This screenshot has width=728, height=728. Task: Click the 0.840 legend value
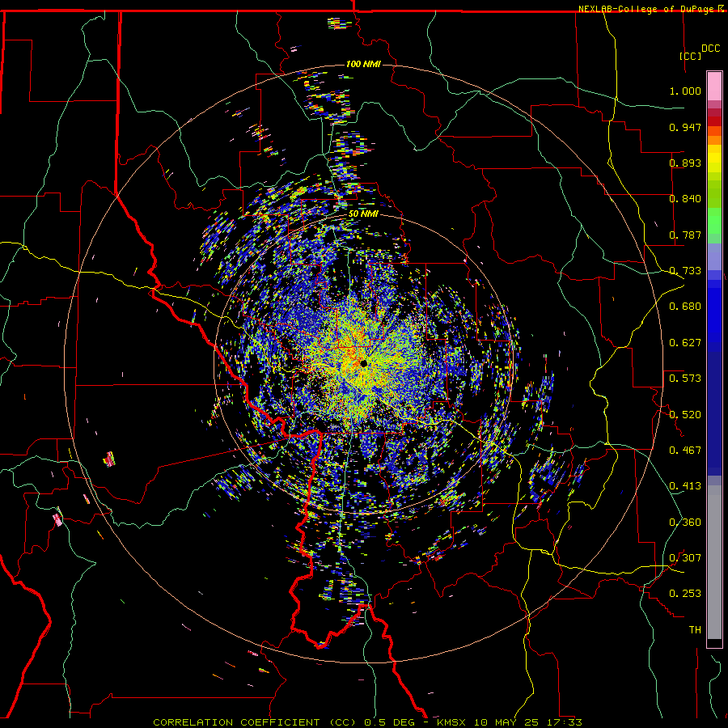tap(685, 199)
